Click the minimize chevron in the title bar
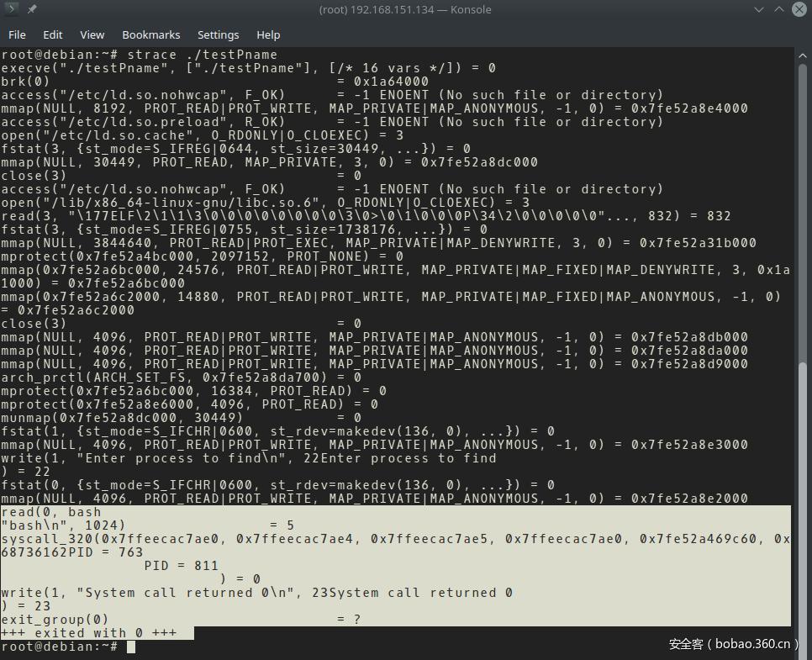Image resolution: width=812 pixels, height=660 pixels. [x=758, y=9]
